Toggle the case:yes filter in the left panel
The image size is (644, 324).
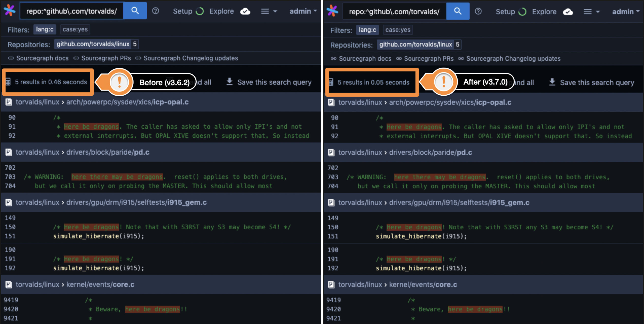click(75, 29)
